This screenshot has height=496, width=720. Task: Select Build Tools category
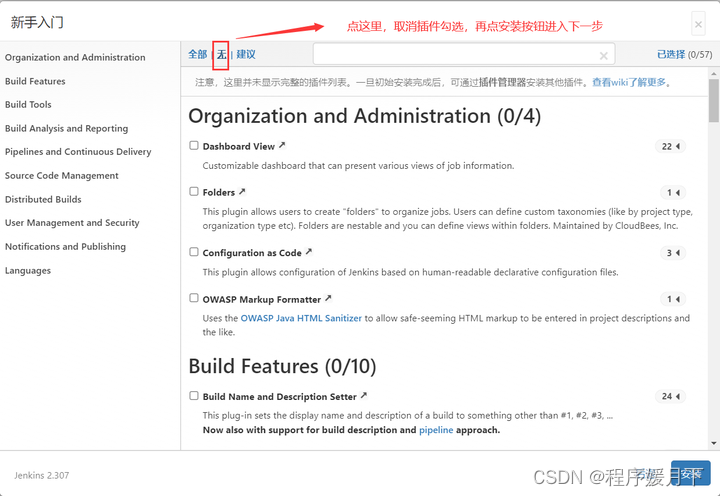point(28,105)
